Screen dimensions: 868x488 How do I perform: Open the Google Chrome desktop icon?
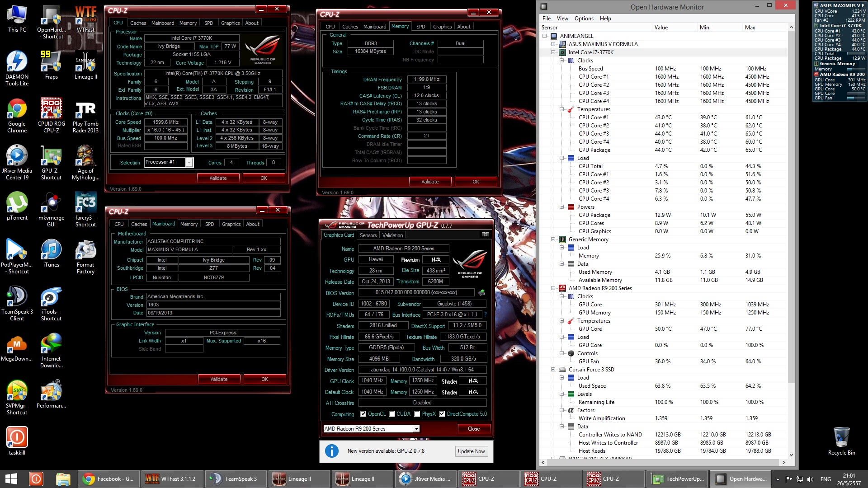tap(17, 109)
